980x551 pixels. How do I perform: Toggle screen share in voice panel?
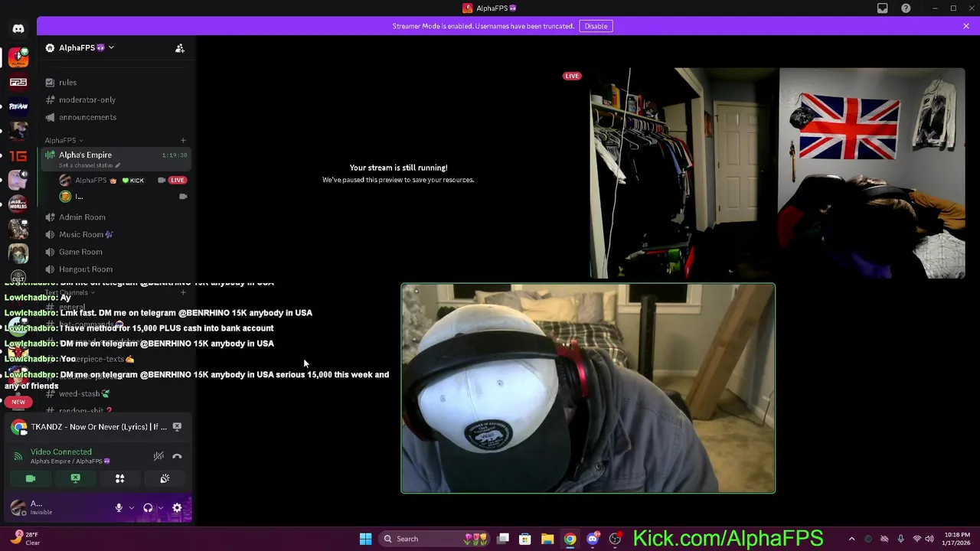click(75, 478)
